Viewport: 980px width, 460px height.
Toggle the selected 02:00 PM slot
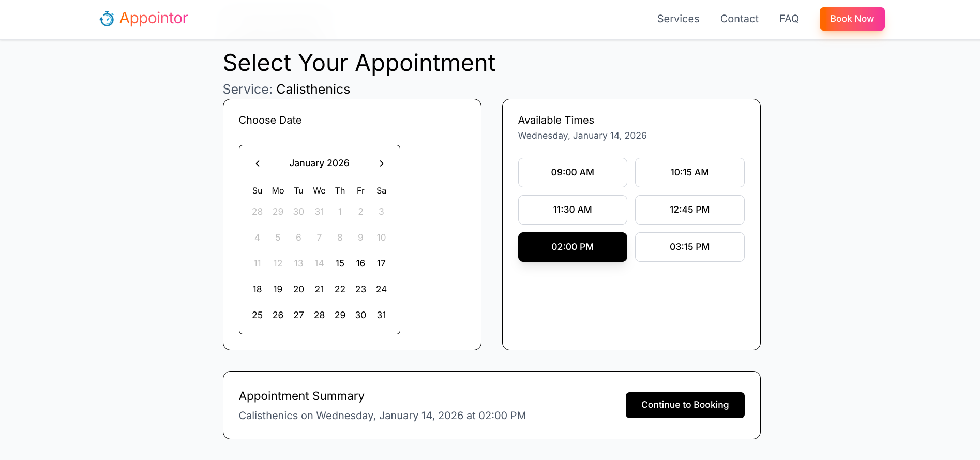tap(572, 247)
